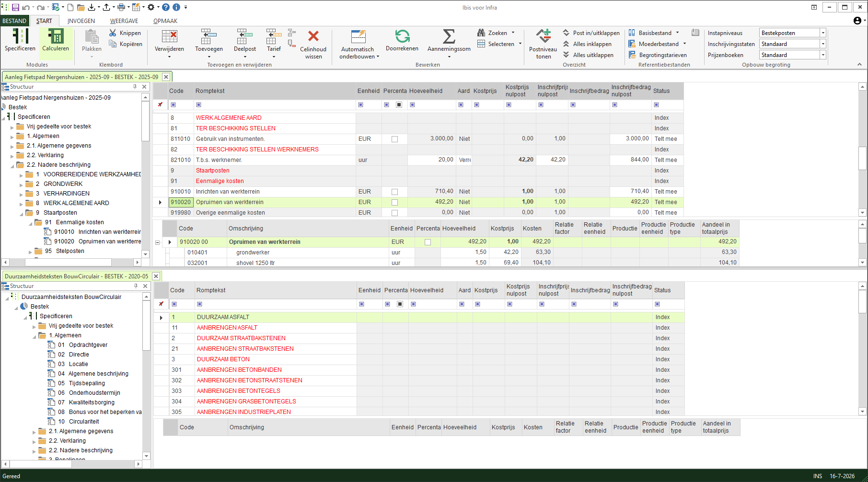
Task: Click the Settings gear icon
Action: (x=151, y=7)
